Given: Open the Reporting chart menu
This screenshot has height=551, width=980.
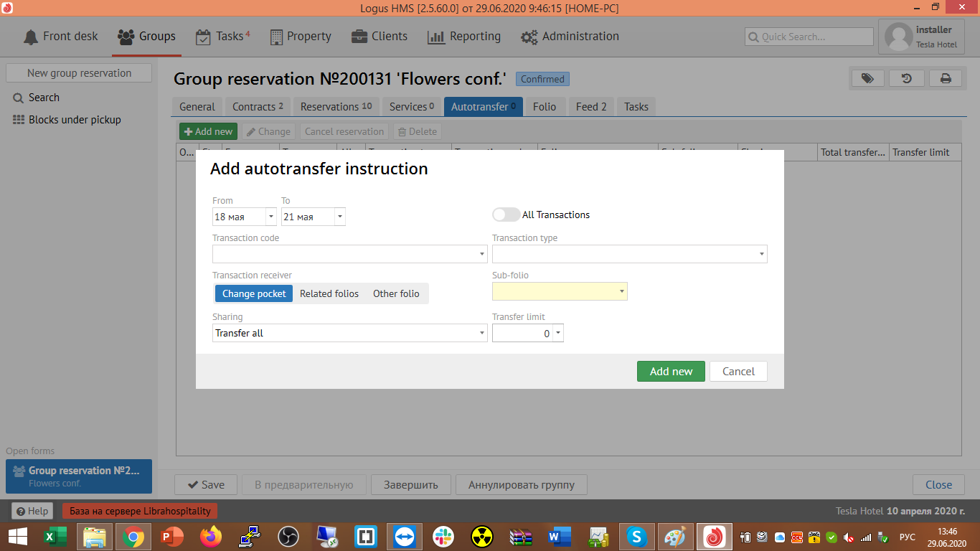Looking at the screenshot, I should point(464,37).
